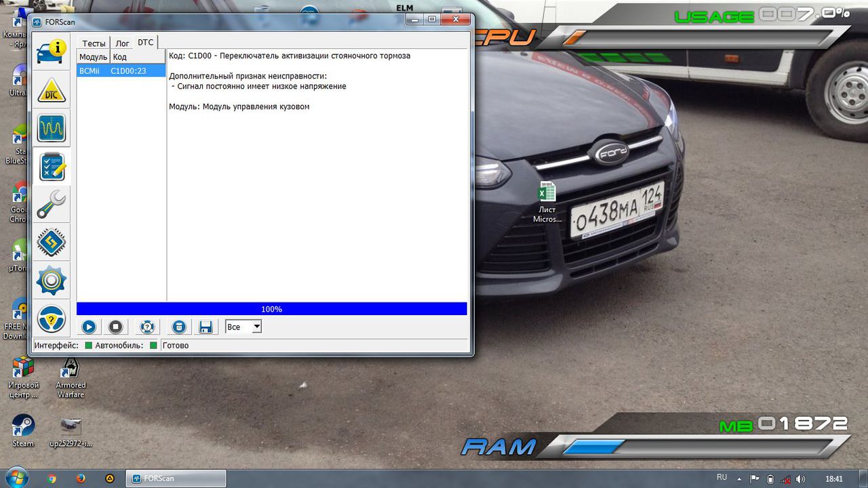Select the tests checklist sidebar icon

[52, 166]
